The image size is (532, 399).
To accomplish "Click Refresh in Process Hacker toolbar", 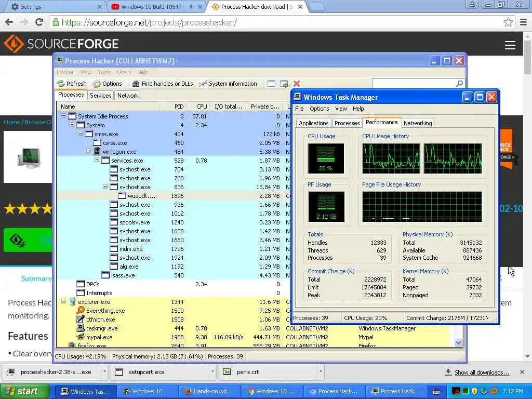I will pyautogui.click(x=72, y=84).
